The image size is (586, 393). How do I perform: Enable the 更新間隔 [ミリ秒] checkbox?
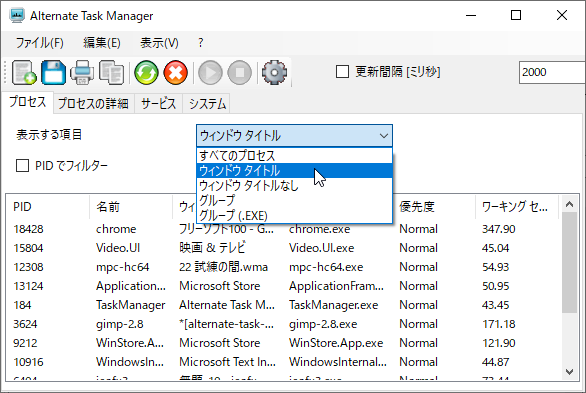(342, 71)
